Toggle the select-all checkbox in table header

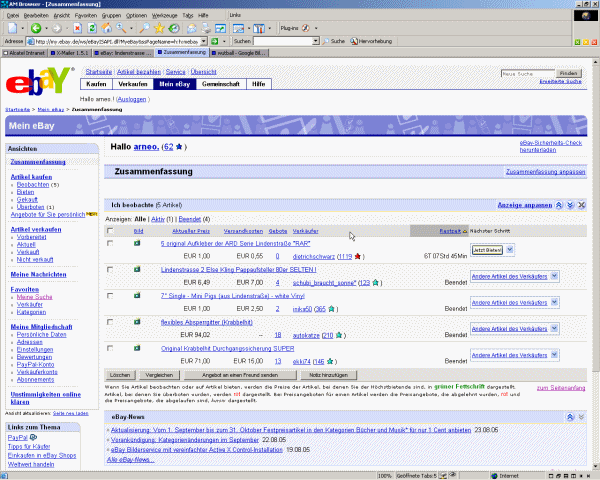111,230
